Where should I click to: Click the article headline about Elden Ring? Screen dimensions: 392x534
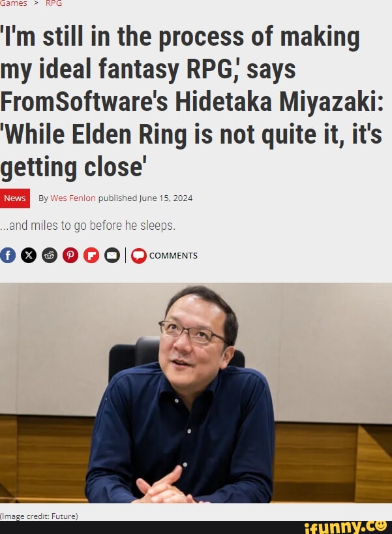point(192,102)
